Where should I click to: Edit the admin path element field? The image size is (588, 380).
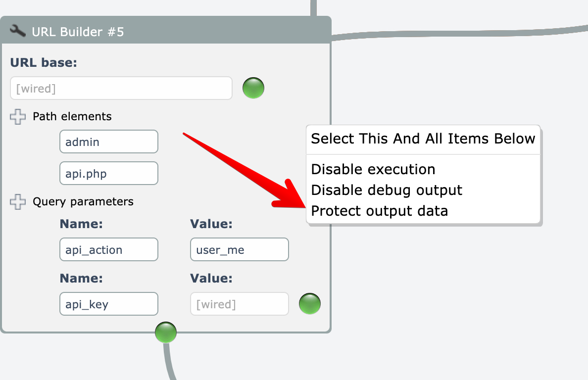point(108,142)
